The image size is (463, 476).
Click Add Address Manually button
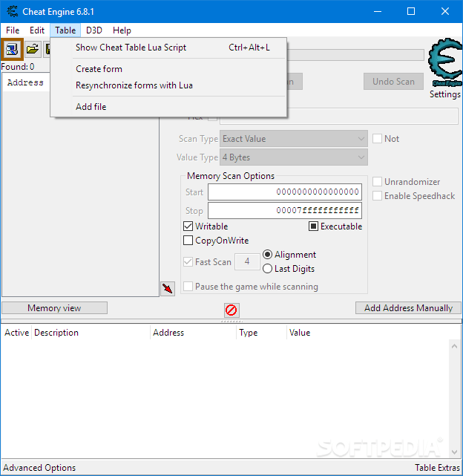pos(408,308)
